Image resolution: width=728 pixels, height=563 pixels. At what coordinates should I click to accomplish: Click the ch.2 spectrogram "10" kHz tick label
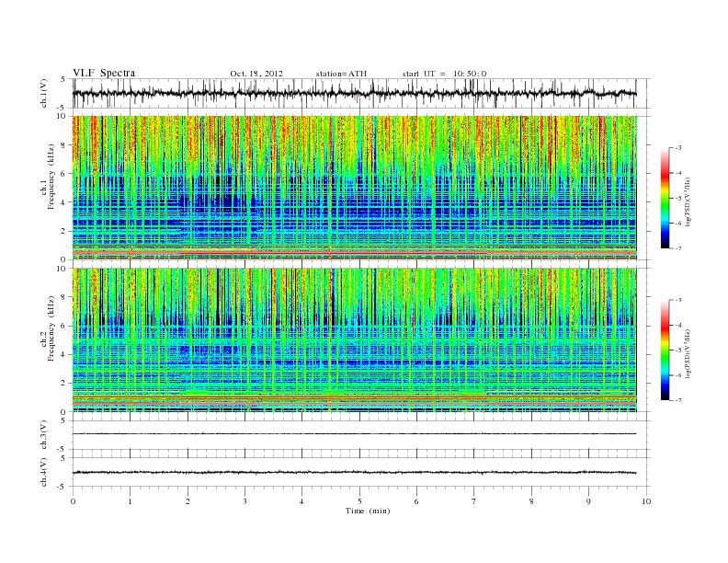63,269
